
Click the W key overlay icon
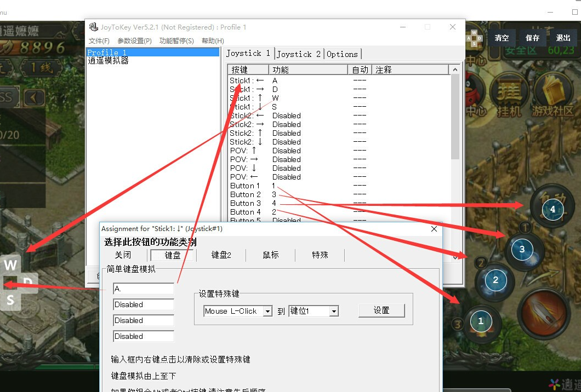10,265
